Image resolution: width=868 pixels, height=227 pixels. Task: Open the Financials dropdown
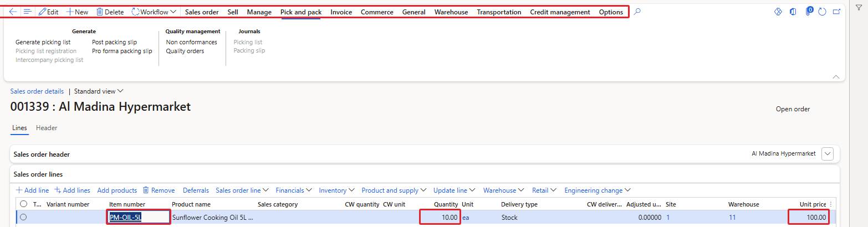294,190
